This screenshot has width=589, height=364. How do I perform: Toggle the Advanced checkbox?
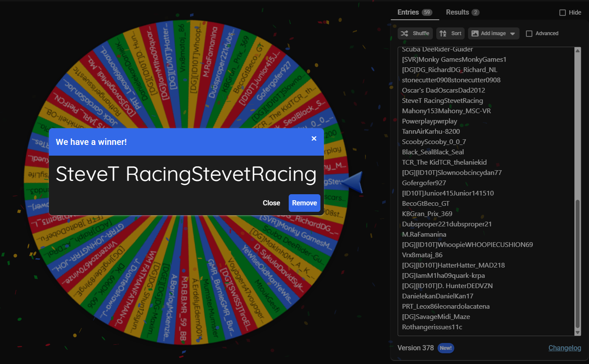[x=529, y=33]
